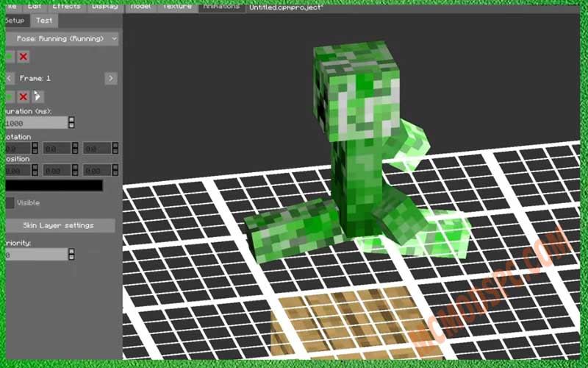
Task: Click the Duration (ms) input field
Action: click(36, 123)
